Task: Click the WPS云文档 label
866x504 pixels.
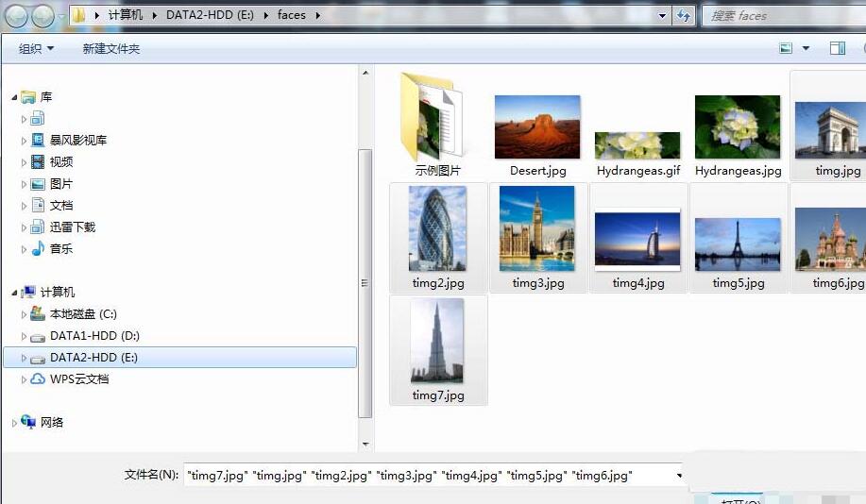Action: pyautogui.click(x=79, y=378)
